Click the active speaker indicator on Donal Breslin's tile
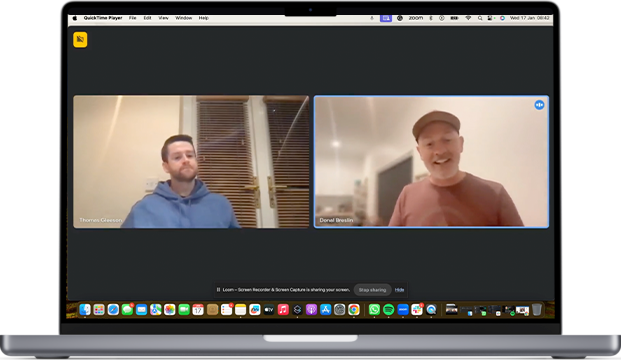 [x=539, y=105]
